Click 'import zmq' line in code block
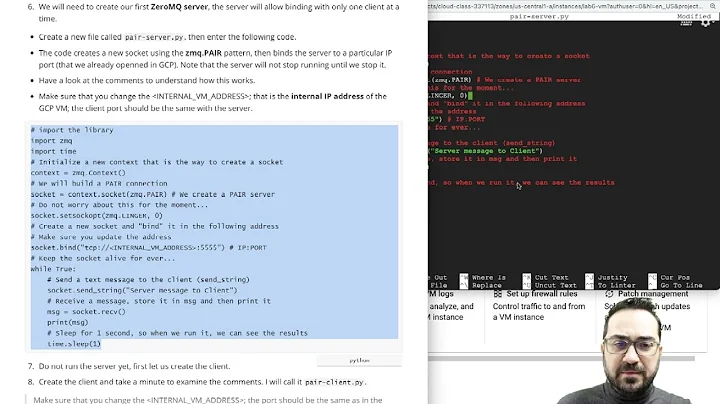 51,140
